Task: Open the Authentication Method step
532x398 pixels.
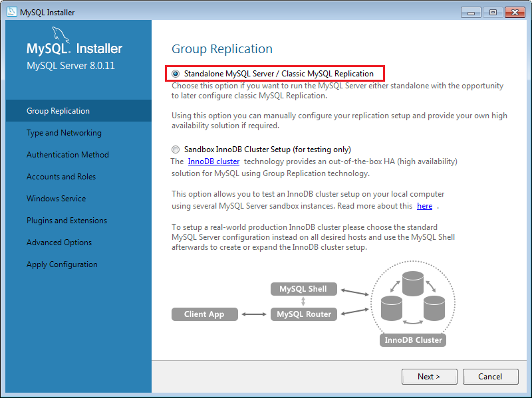Action: [67, 155]
